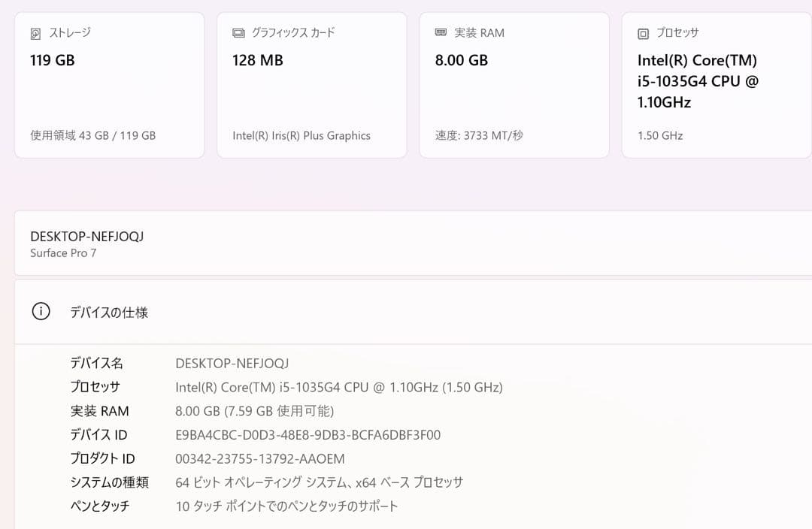The width and height of the screenshot is (812, 529).
Task: Select the storage card showing 119 GB
Action: click(109, 83)
